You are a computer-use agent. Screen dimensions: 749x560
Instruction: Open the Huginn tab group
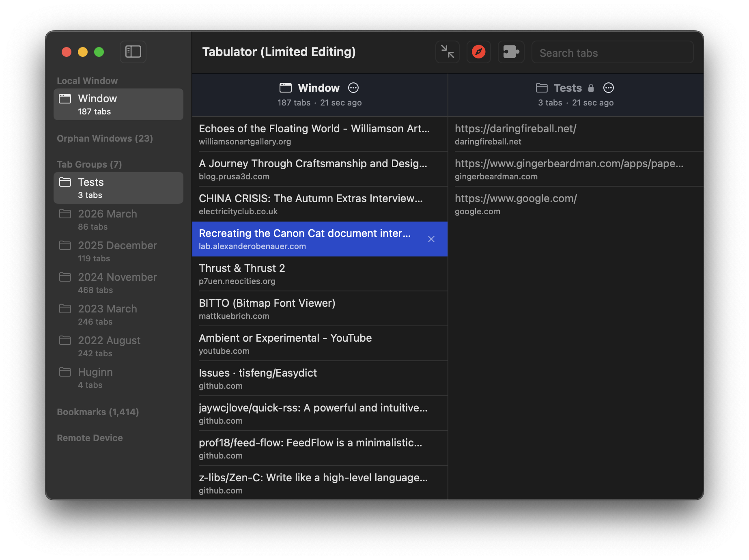point(118,378)
